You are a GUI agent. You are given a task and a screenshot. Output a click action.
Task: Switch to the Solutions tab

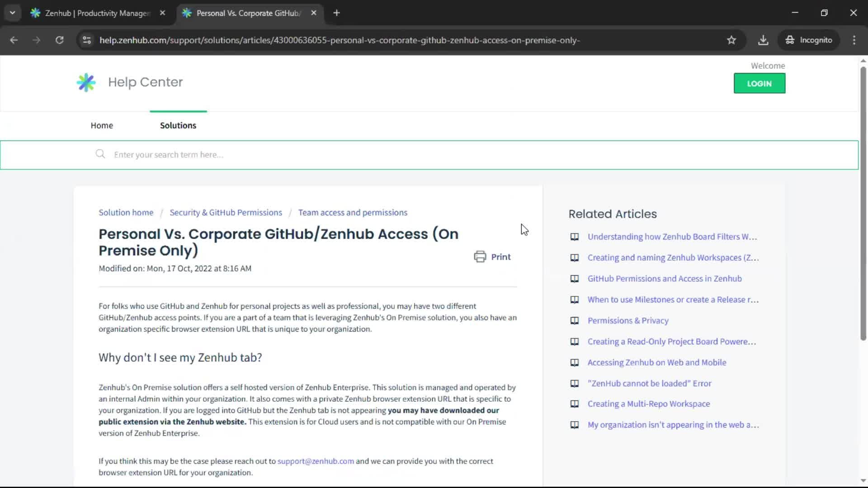[178, 125]
